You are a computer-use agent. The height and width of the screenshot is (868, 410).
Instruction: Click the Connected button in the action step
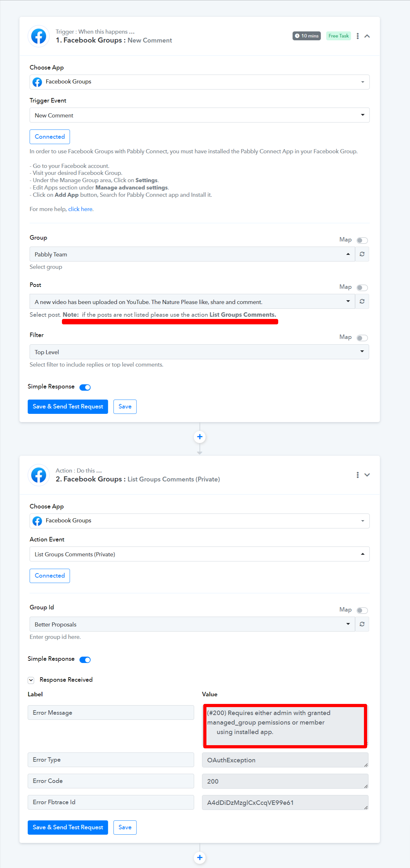point(50,575)
